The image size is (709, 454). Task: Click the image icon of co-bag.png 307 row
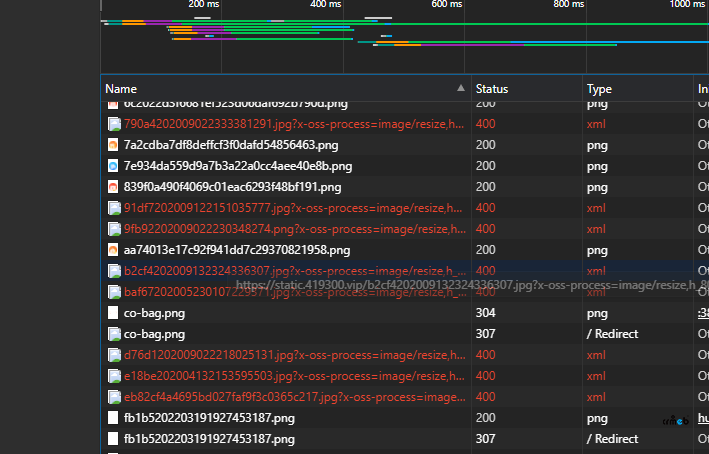click(x=113, y=334)
